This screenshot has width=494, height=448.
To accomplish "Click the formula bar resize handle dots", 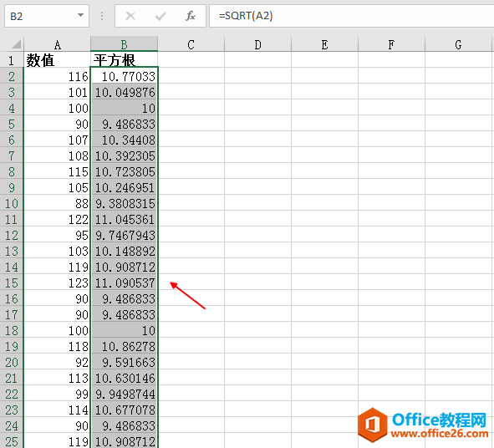I will coord(102,16).
